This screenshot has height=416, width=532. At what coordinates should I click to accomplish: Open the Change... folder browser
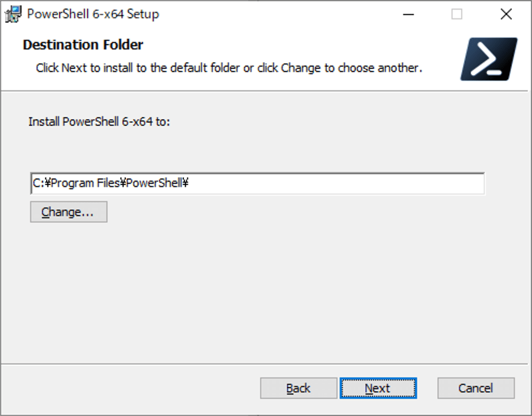[69, 212]
